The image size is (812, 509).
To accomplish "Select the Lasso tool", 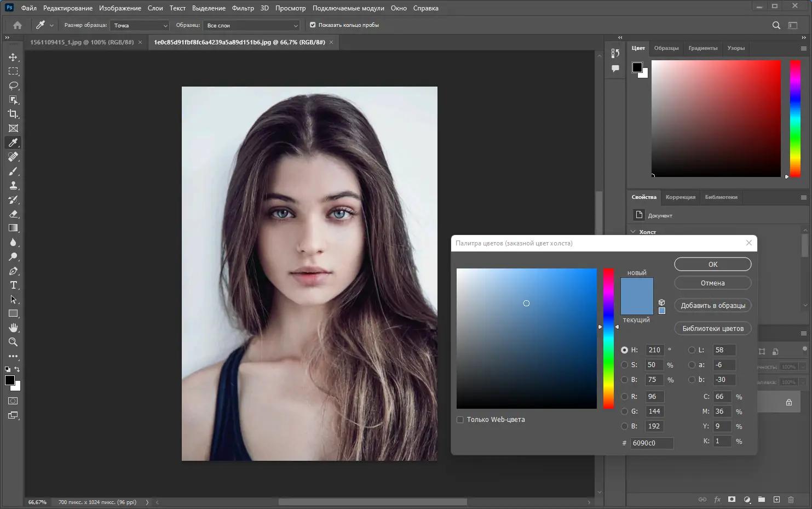I will [x=13, y=85].
